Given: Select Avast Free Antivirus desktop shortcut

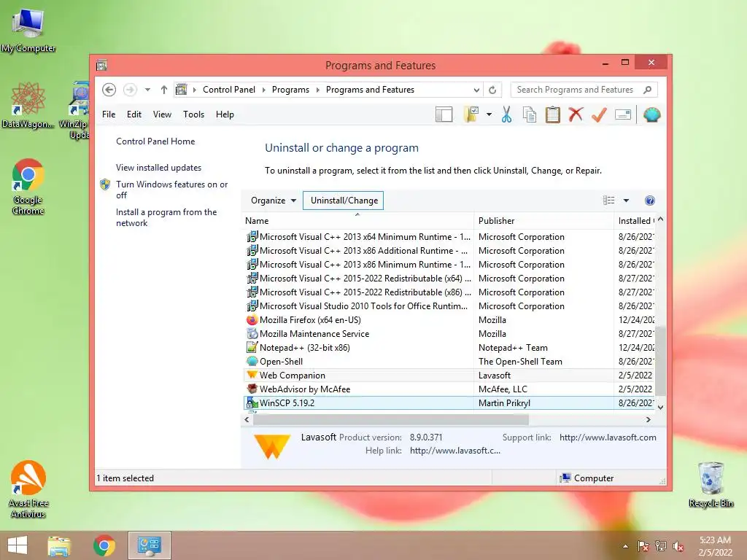Looking at the screenshot, I should coord(28,489).
